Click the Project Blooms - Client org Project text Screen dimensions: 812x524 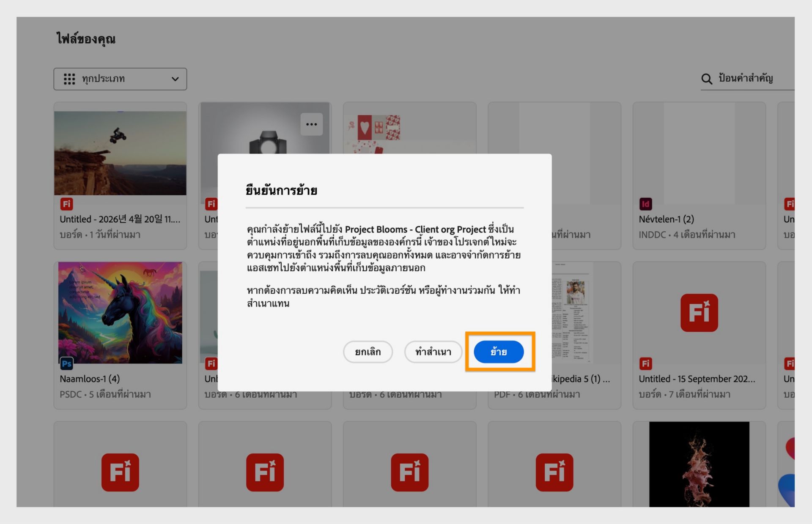pos(415,229)
